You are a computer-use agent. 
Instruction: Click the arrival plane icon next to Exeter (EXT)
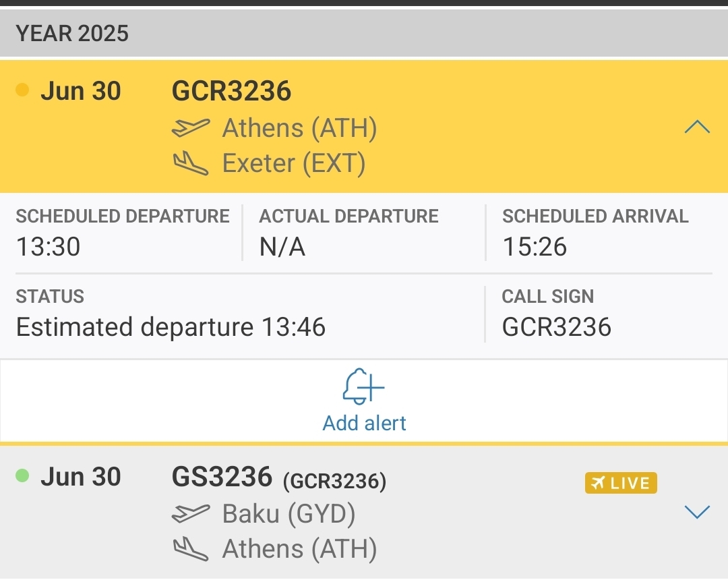tap(192, 163)
